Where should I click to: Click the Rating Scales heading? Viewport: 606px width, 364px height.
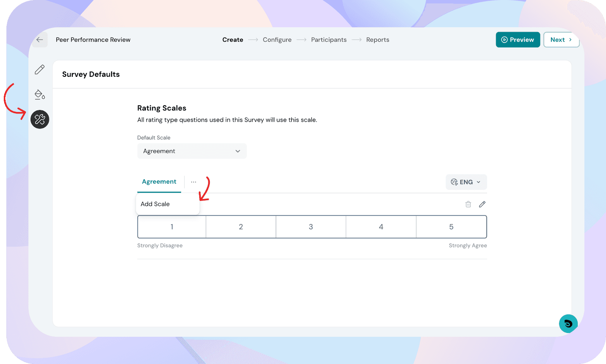click(x=162, y=108)
